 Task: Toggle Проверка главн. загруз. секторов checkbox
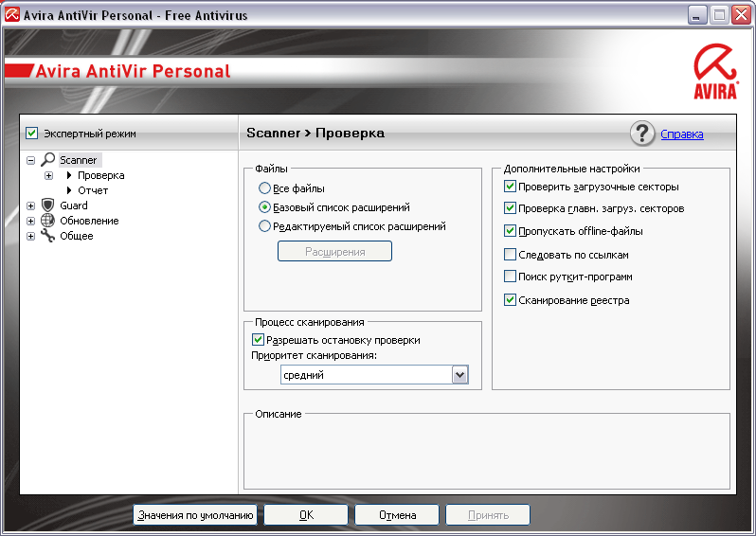coord(510,208)
